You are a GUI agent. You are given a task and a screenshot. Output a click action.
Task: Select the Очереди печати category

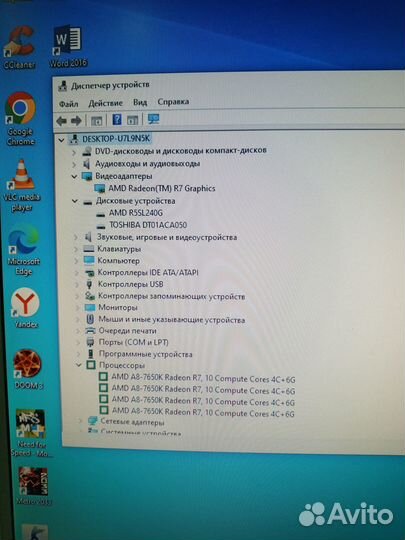pos(127,331)
